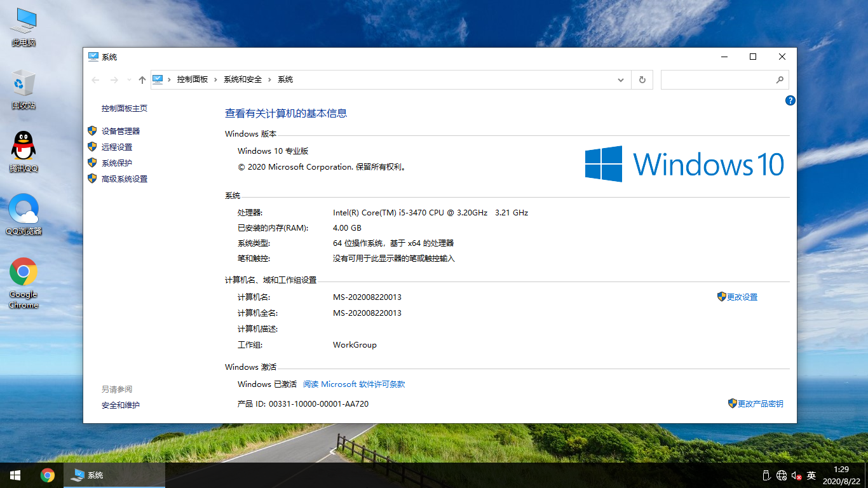Expand chevron after System and Security breadcrumb
Viewport: 868px width, 488px height.
point(270,79)
